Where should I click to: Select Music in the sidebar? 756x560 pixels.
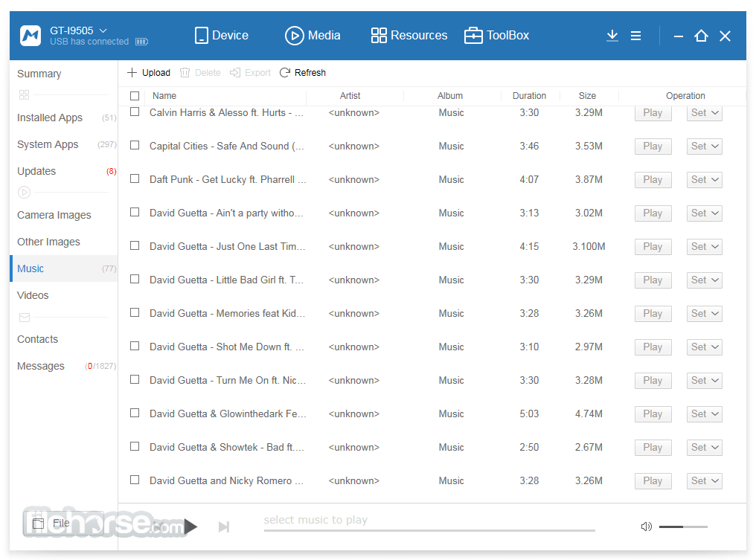click(x=64, y=269)
